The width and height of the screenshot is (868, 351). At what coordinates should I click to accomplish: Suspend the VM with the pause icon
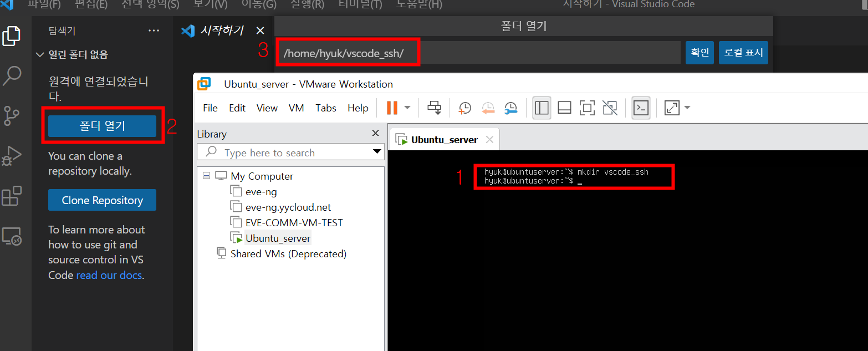(x=392, y=108)
